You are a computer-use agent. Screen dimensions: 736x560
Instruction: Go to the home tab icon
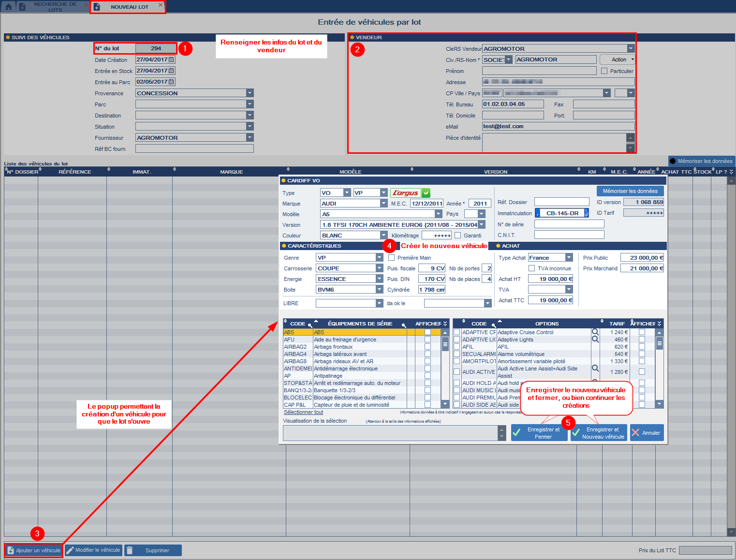pyautogui.click(x=8, y=7)
